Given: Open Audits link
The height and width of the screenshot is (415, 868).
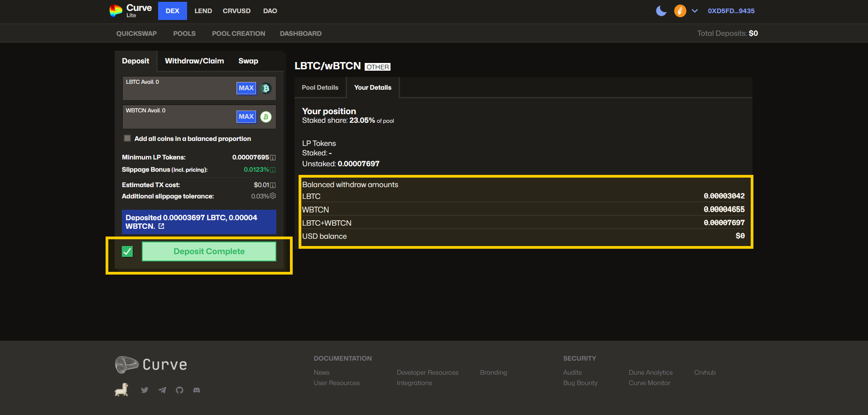Looking at the screenshot, I should point(572,372).
